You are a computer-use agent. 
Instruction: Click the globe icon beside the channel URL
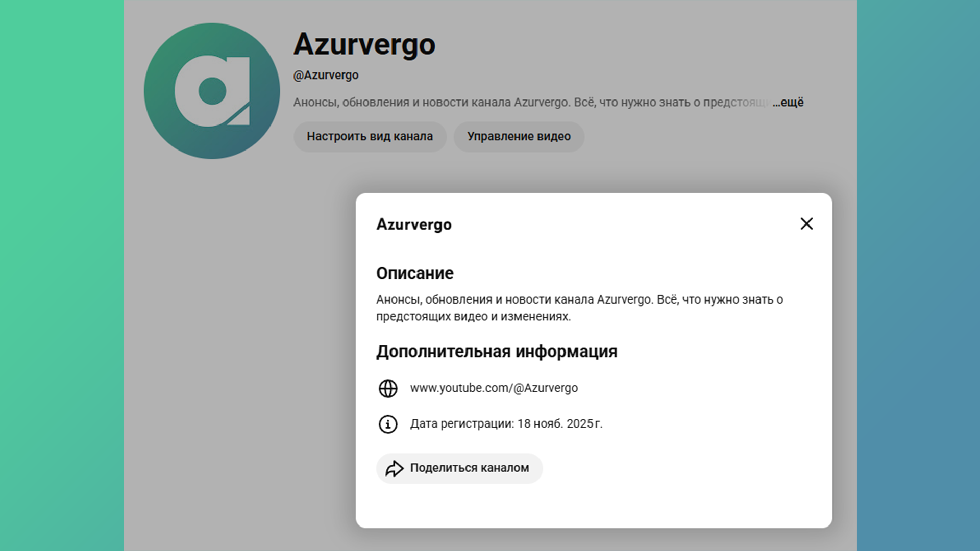pos(388,388)
